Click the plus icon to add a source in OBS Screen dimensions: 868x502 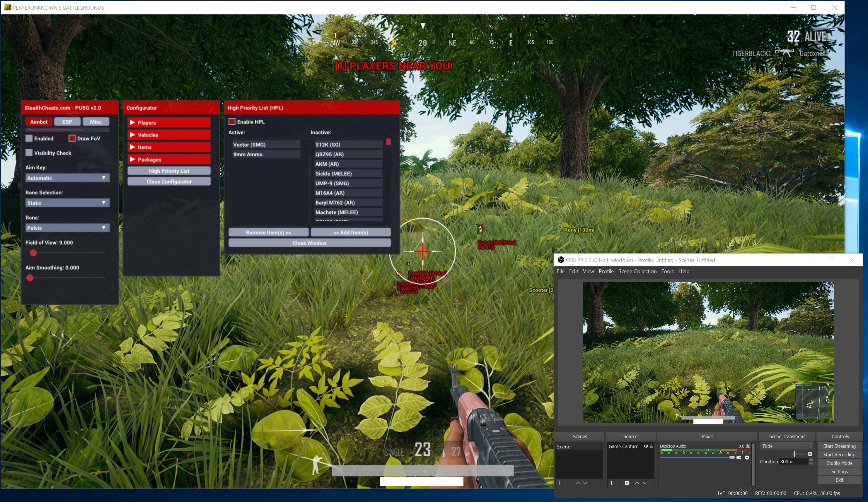(611, 483)
